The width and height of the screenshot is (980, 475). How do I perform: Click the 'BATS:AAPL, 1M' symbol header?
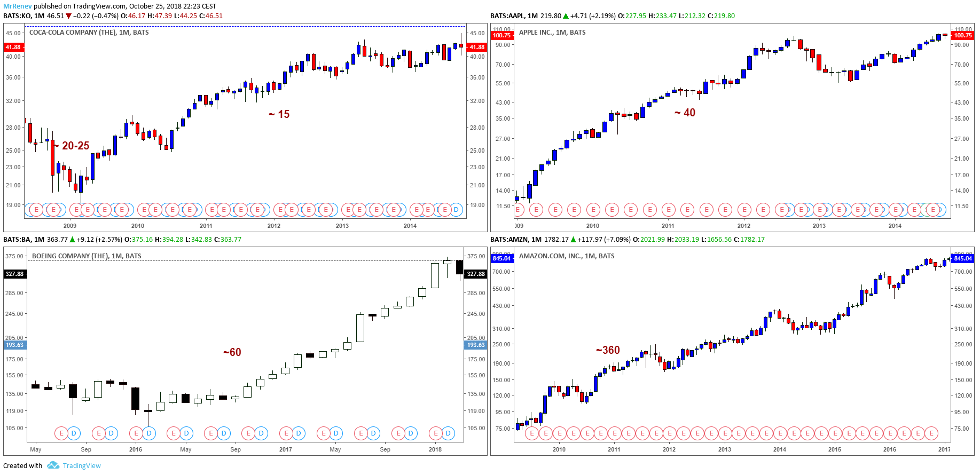pyautogui.click(x=515, y=16)
